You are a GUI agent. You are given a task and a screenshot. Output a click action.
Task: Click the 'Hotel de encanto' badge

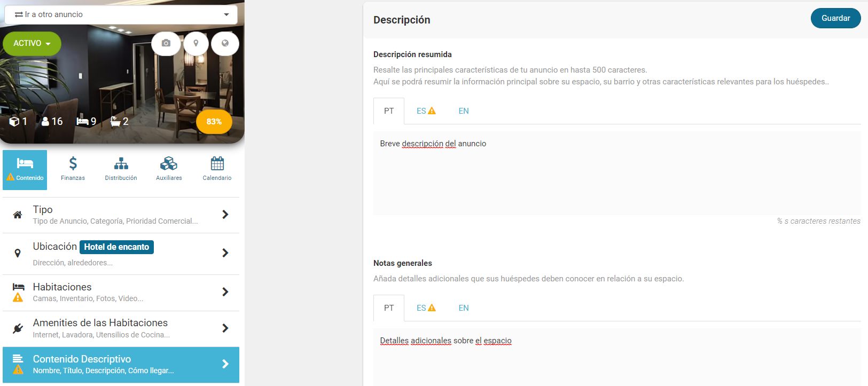(116, 247)
